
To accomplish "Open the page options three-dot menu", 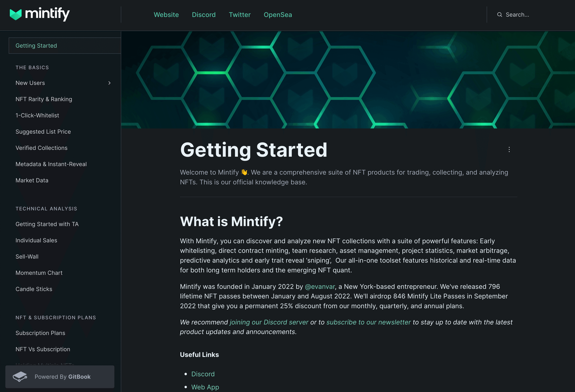I will coord(509,149).
